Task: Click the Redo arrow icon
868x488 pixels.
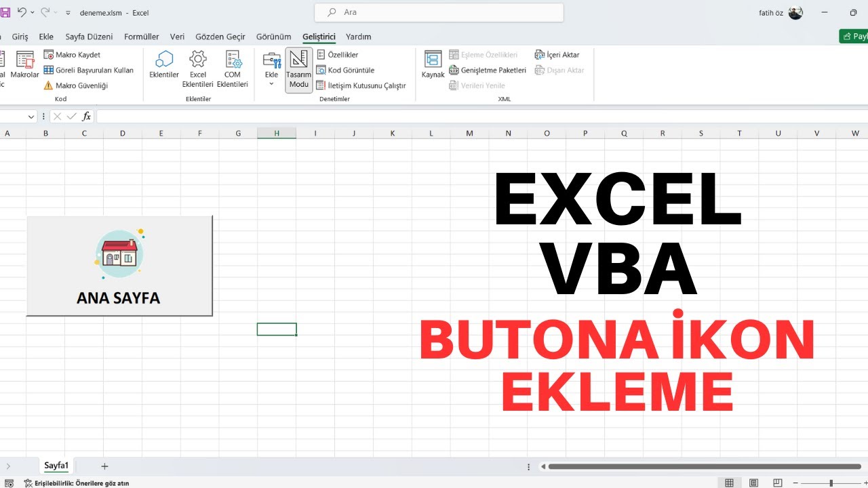Action: [45, 12]
